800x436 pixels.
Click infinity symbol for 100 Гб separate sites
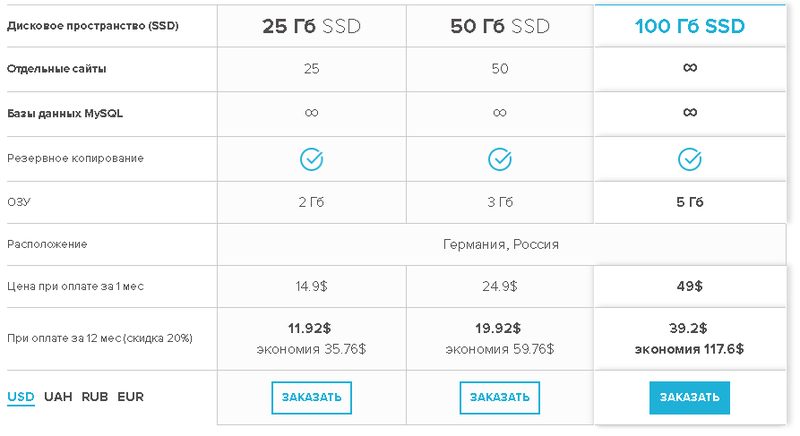click(x=689, y=68)
